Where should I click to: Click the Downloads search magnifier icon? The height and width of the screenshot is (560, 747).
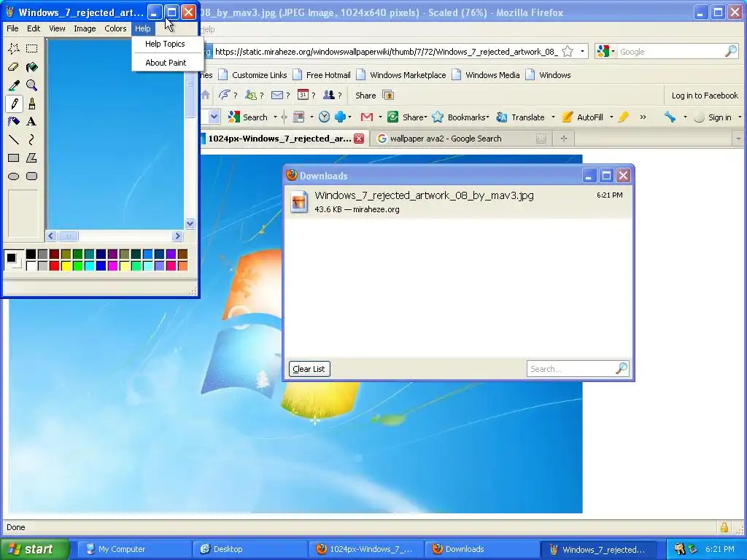pyautogui.click(x=622, y=368)
